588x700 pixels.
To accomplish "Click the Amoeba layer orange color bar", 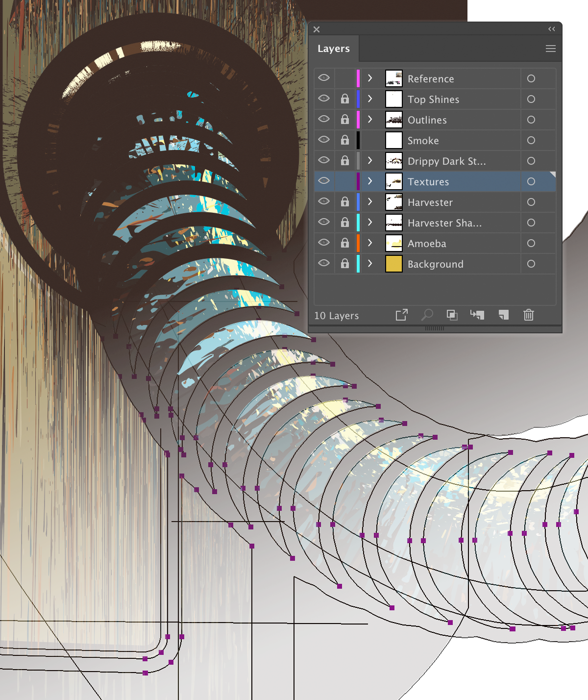I will point(358,243).
